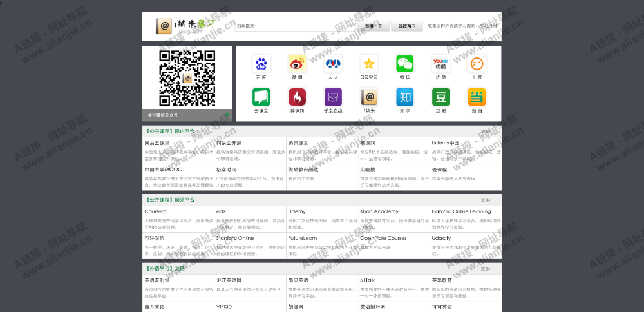The height and width of the screenshot is (312, 644).
Task: Click the 云课堂 green chat icon
Action: (x=261, y=97)
